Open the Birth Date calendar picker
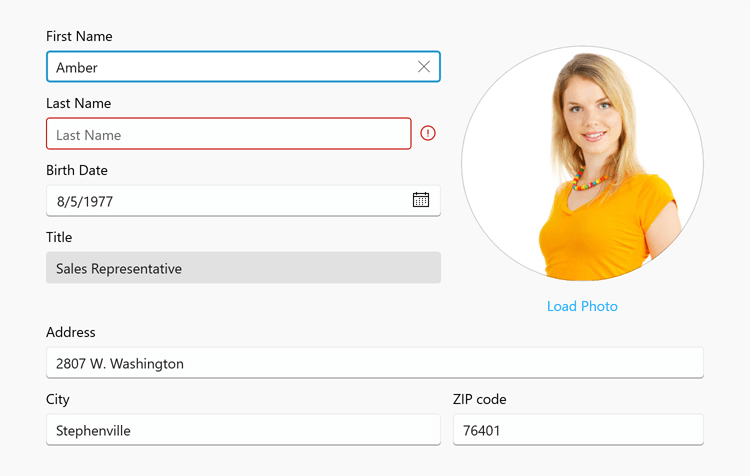 point(421,200)
